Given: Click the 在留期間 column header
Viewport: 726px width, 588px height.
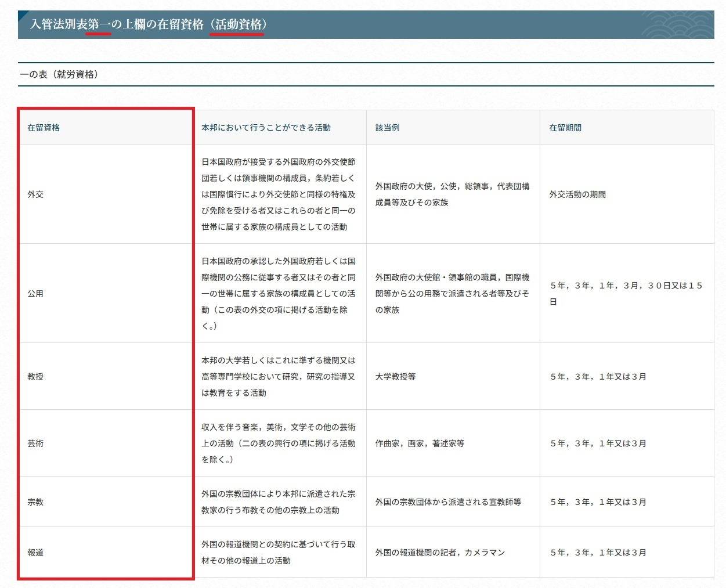Looking at the screenshot, I should tap(565, 128).
